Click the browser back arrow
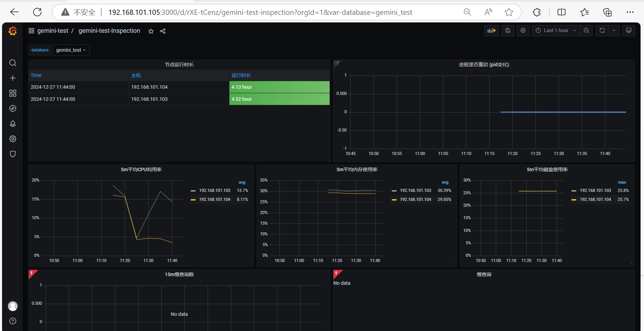The height and width of the screenshot is (331, 644). 15,12
